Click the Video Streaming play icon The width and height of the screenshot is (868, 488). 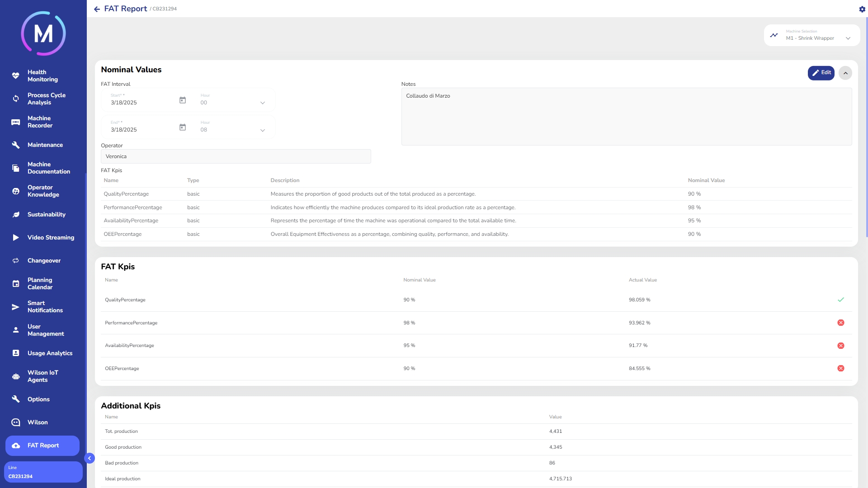(x=16, y=238)
